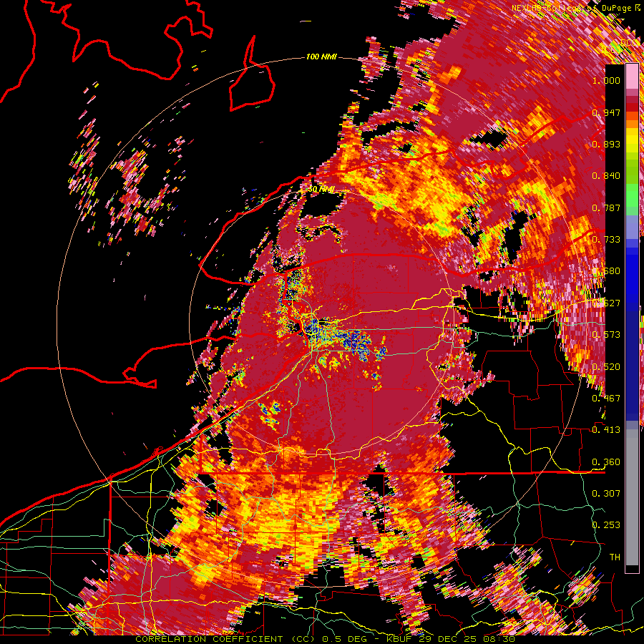This screenshot has height=644, width=644.
Task: Select the 0.253 scale value
Action: point(606,525)
